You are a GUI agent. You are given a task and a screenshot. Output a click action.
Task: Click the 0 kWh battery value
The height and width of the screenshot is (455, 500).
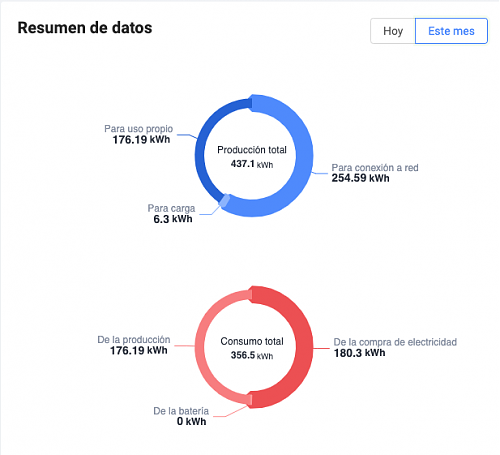[191, 421]
